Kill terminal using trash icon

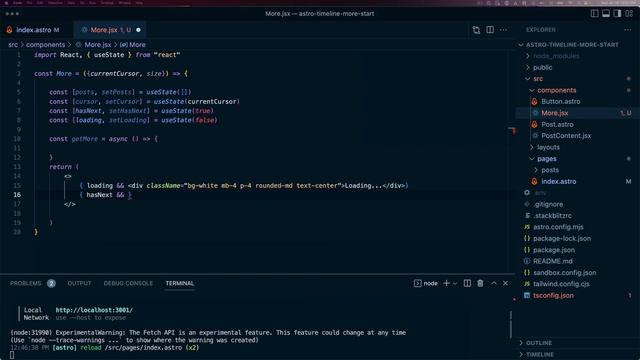(480, 283)
